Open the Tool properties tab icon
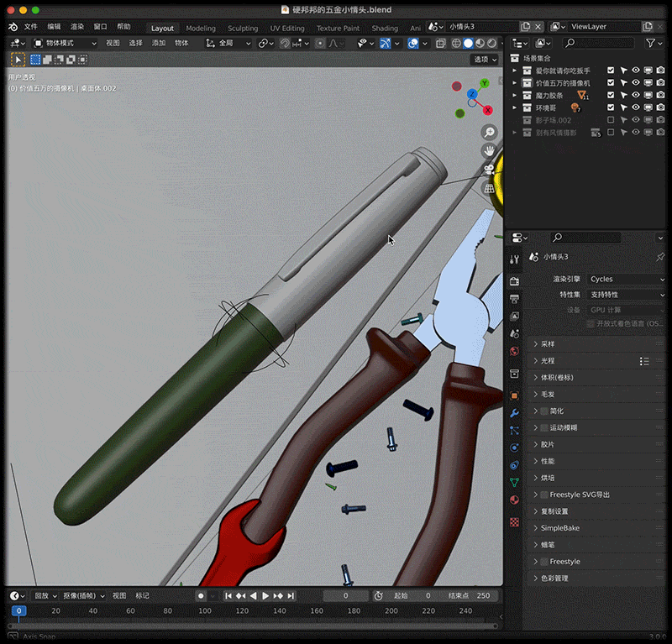 pos(515,259)
